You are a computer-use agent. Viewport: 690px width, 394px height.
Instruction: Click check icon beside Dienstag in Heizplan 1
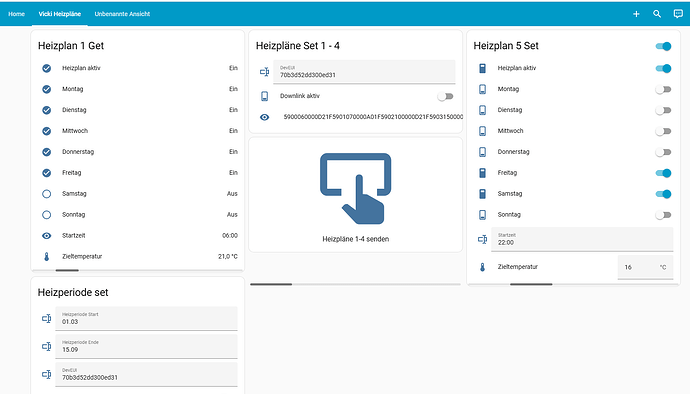pyautogui.click(x=47, y=110)
